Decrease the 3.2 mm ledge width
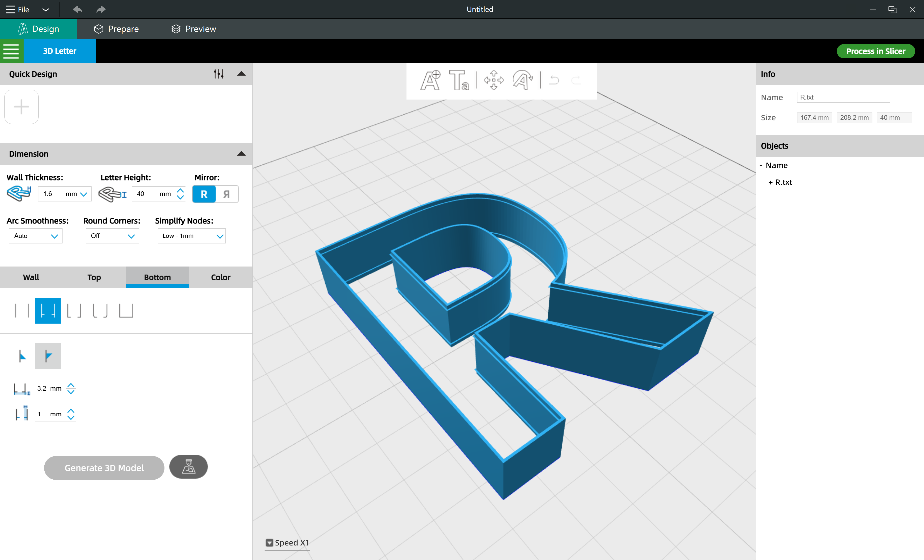Screen dimensions: 924x560 point(71,392)
